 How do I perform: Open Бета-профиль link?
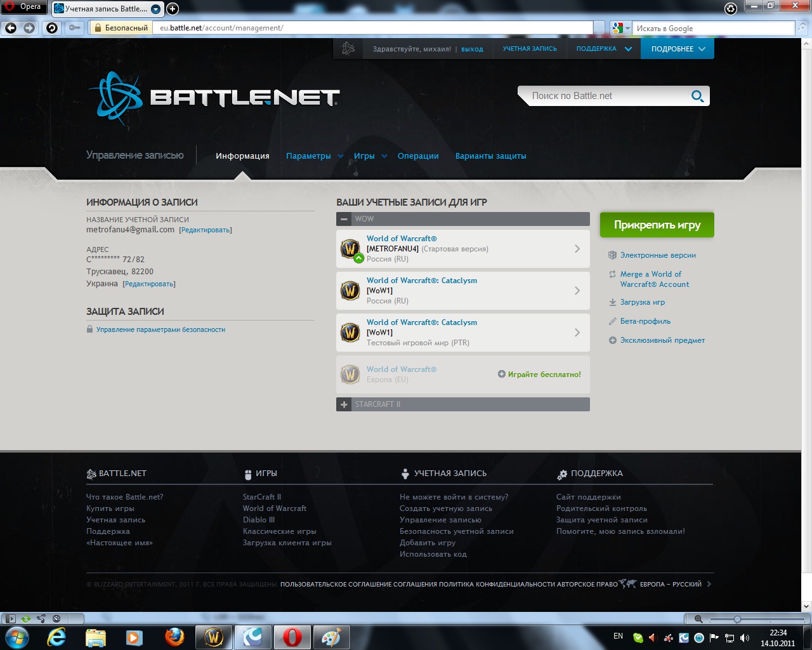click(x=645, y=321)
